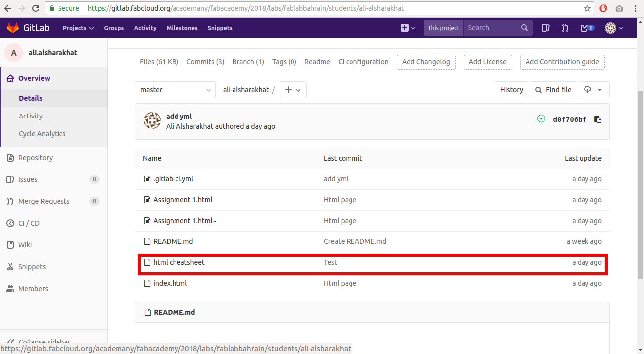Check the pipeline status checkmark icon
The image size is (644, 354).
541,118
